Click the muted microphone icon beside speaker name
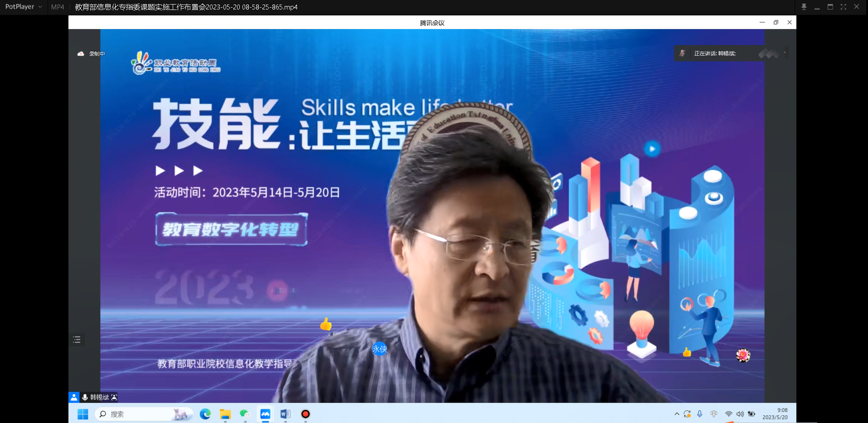868x423 pixels. coord(682,53)
